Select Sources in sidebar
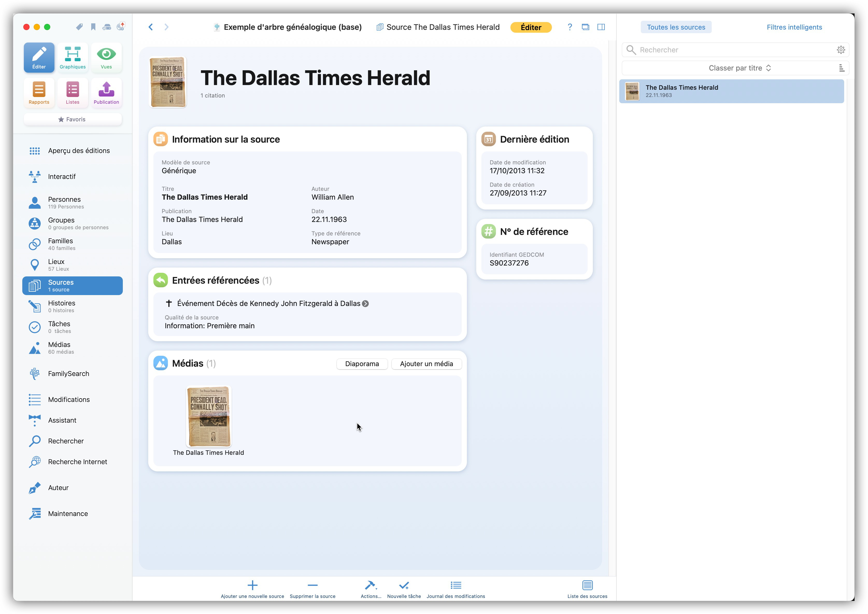 [73, 286]
